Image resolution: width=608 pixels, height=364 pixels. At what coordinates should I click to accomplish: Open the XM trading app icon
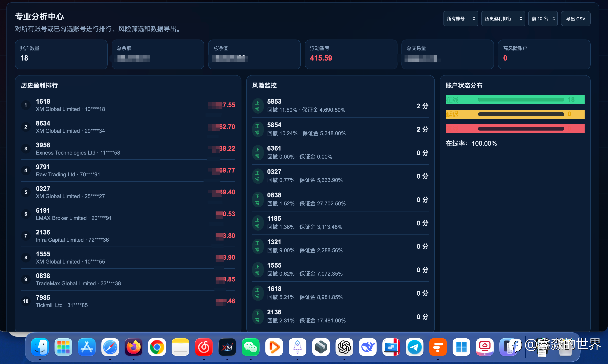(x=227, y=347)
